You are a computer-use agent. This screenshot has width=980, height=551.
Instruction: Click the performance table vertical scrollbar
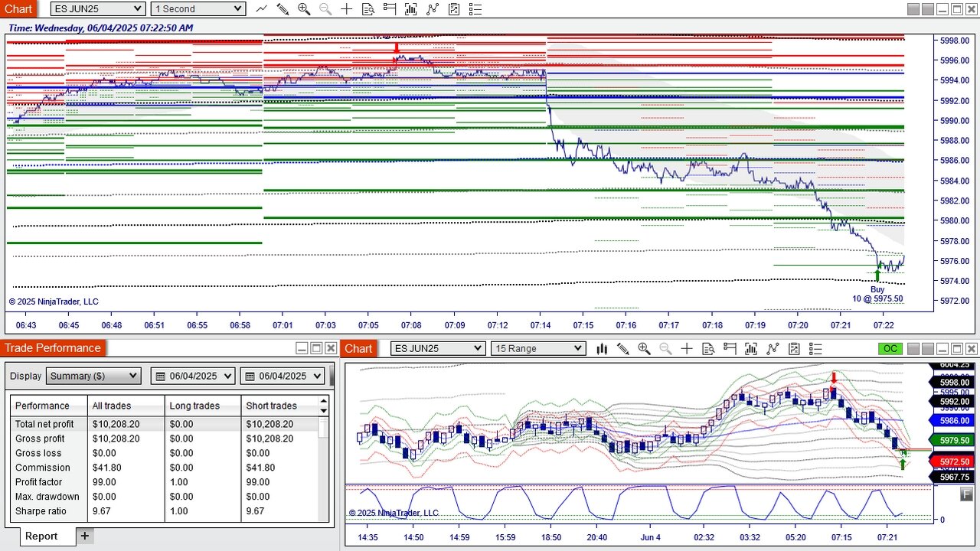pyautogui.click(x=324, y=426)
